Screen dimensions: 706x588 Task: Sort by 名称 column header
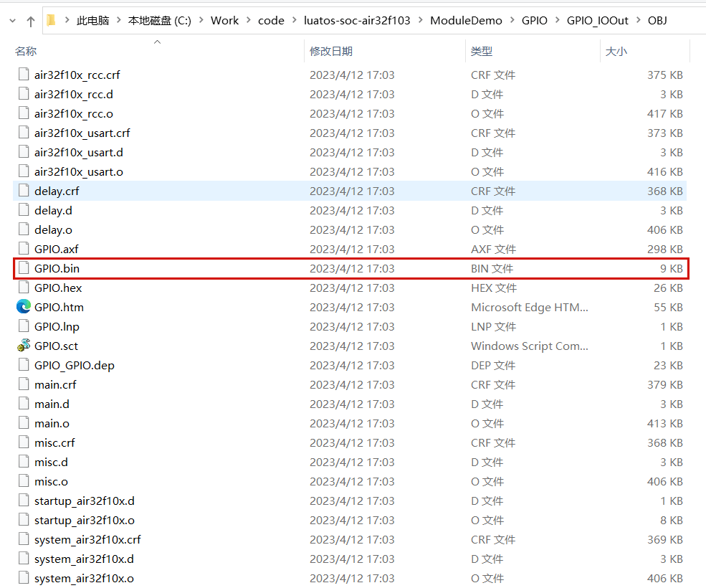click(26, 52)
